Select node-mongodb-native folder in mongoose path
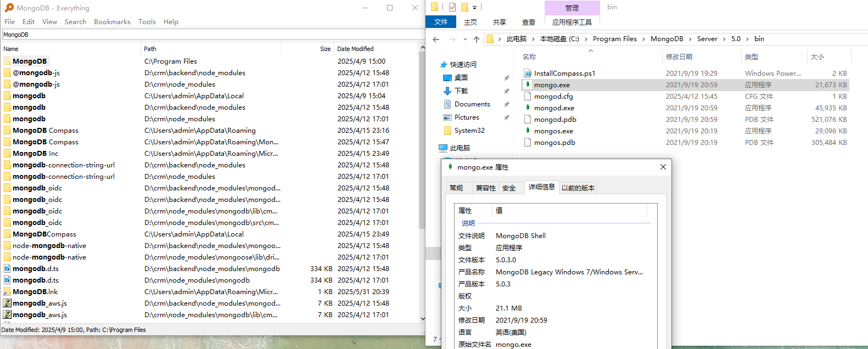868x349 pixels. (49, 257)
